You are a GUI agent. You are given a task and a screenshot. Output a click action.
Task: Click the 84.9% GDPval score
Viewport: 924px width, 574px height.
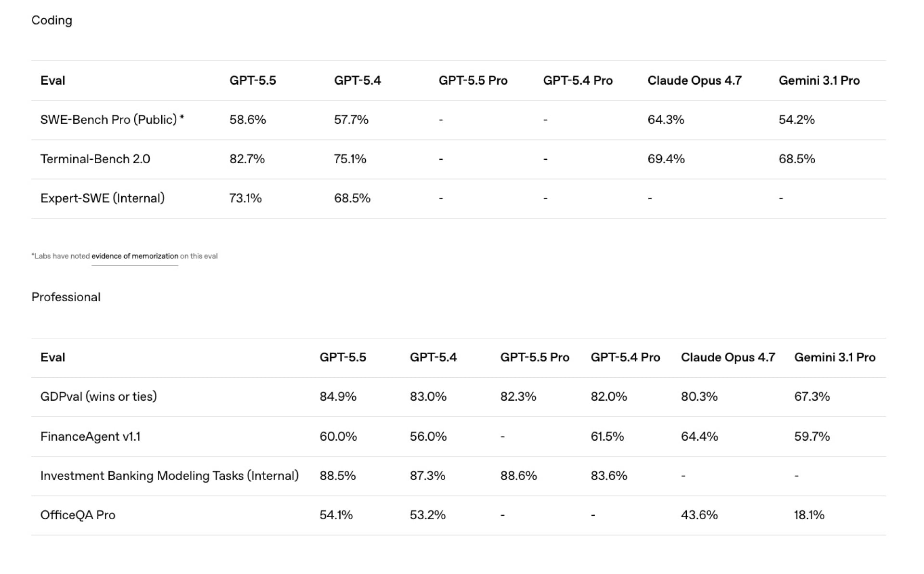(338, 396)
